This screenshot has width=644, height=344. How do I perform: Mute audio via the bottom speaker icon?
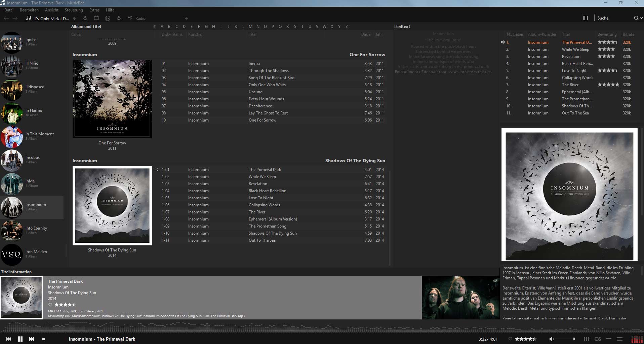click(x=551, y=339)
